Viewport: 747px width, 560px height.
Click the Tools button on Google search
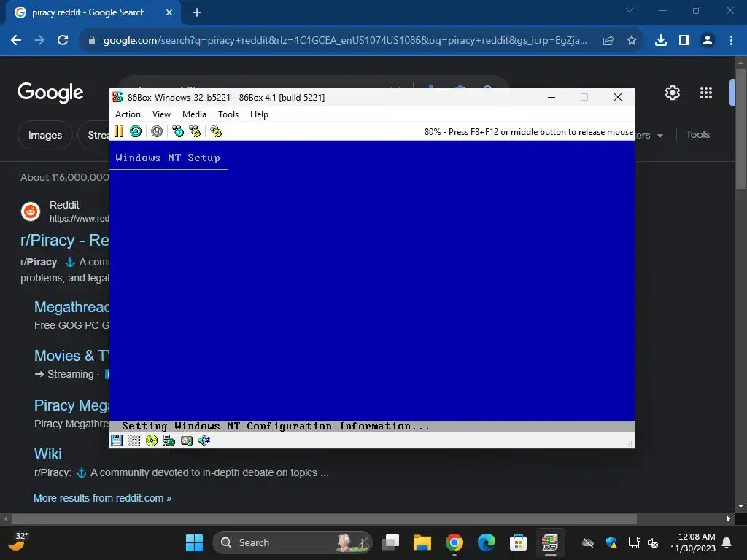(697, 135)
